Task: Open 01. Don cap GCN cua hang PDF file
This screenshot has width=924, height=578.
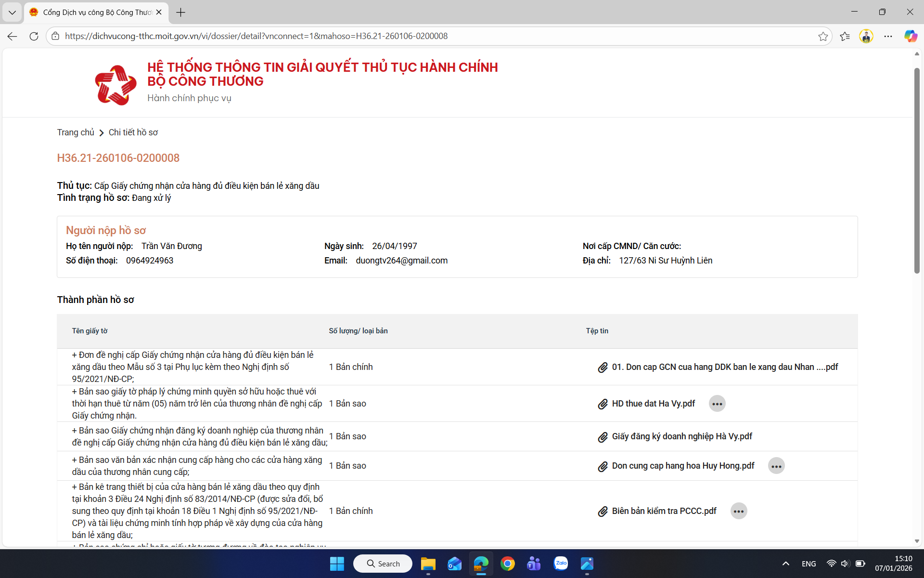Action: click(x=724, y=367)
